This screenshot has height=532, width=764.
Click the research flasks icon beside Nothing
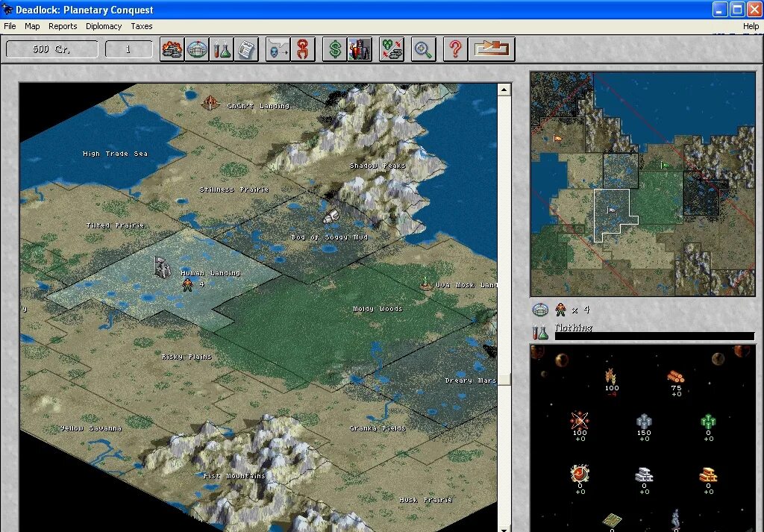pos(540,332)
